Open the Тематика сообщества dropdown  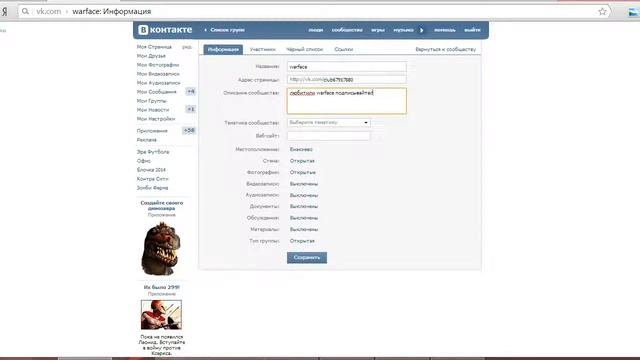(x=329, y=122)
